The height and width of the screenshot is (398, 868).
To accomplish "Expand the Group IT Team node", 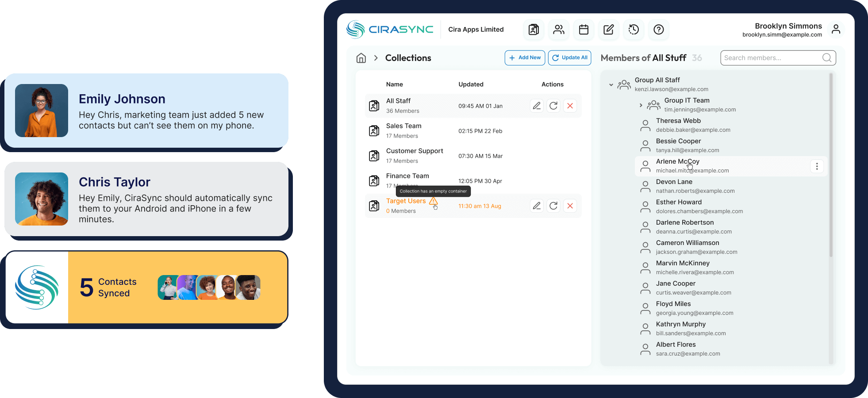I will click(640, 105).
